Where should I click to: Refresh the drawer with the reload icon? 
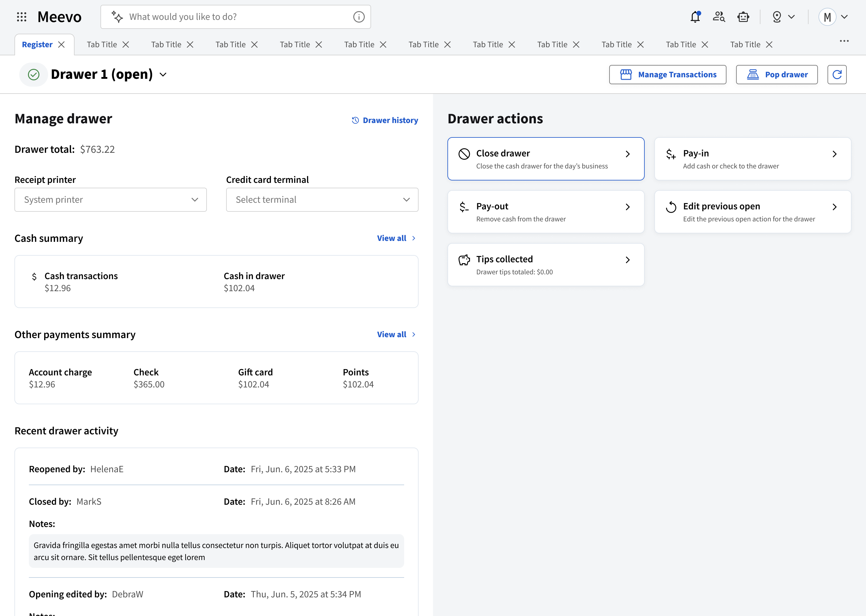click(x=837, y=74)
